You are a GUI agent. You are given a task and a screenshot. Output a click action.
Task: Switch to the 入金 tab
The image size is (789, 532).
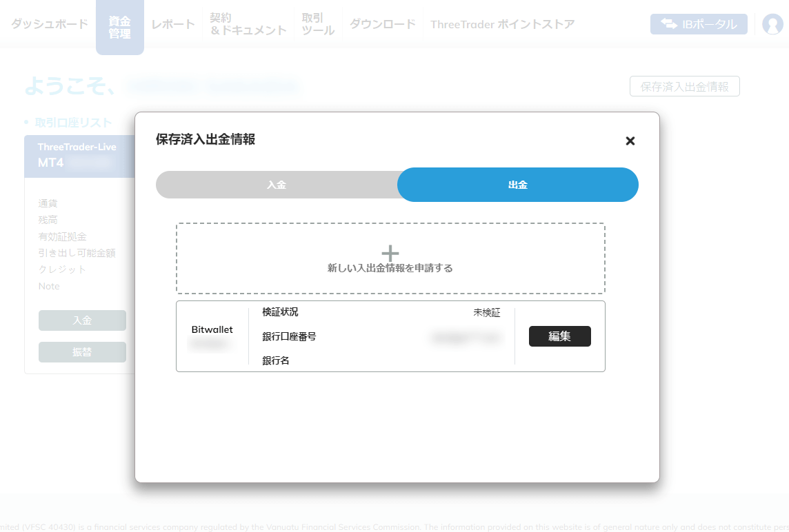pos(277,185)
